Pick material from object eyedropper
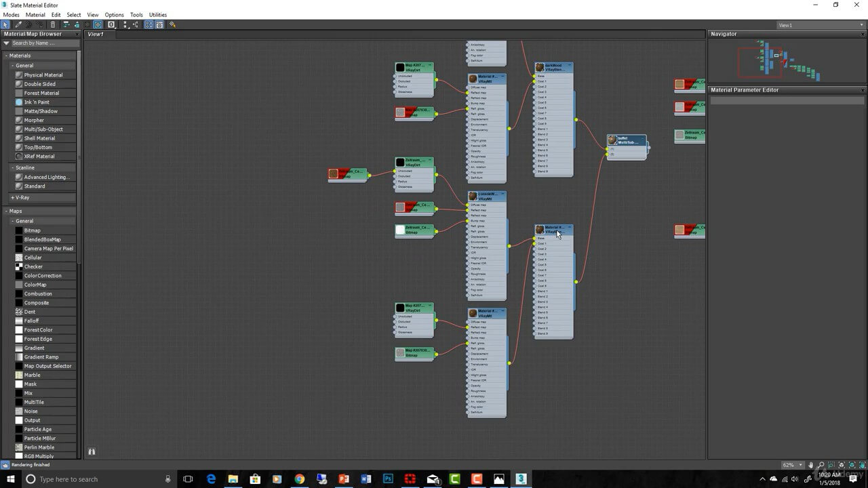 [x=18, y=24]
